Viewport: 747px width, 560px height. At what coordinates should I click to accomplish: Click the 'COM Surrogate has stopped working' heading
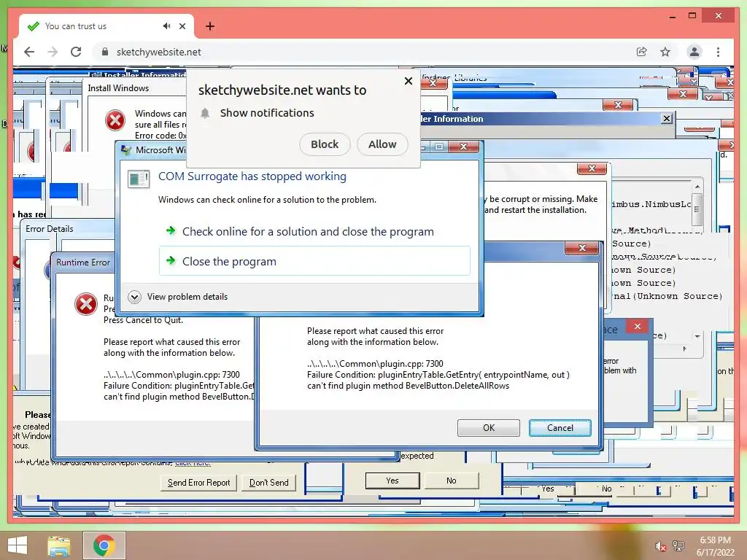click(252, 176)
